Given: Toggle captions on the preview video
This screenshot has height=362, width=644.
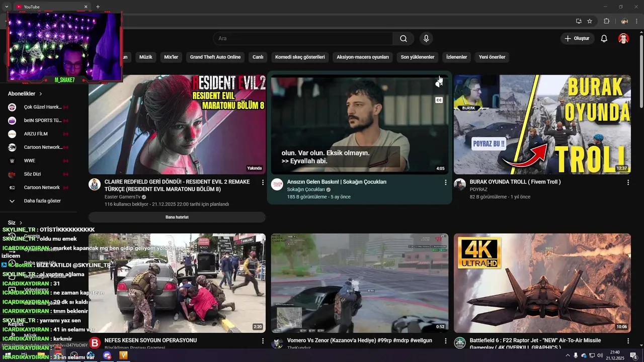Looking at the screenshot, I should point(439,100).
